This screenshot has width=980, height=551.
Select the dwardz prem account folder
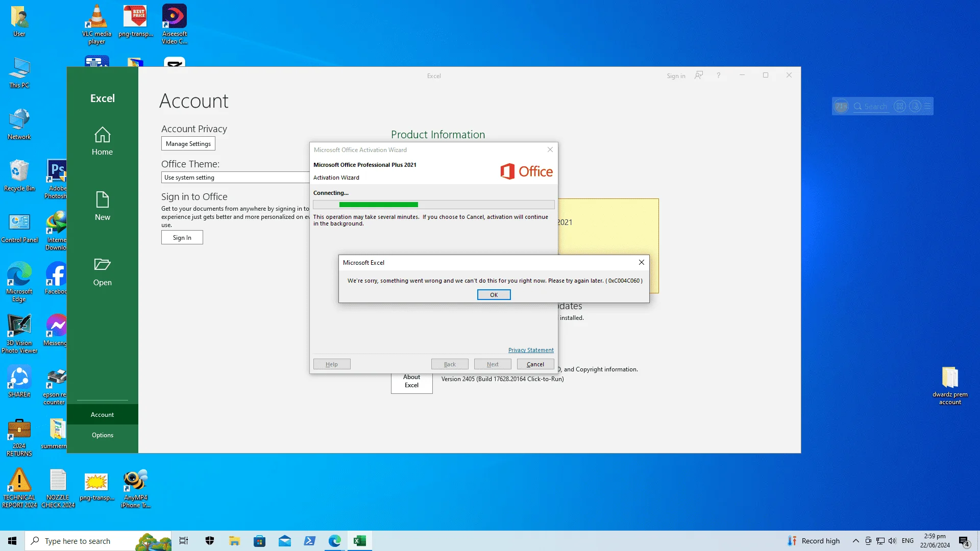[x=950, y=386]
